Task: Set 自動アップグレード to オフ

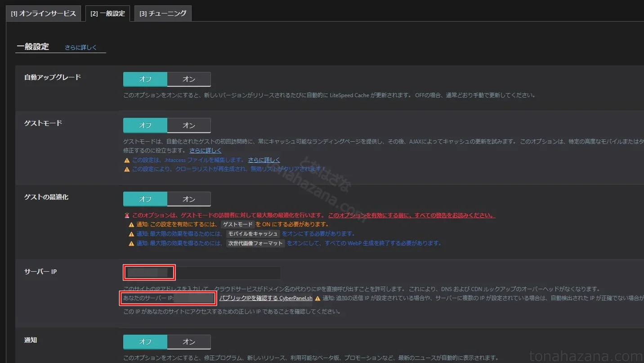Action: pyautogui.click(x=145, y=79)
